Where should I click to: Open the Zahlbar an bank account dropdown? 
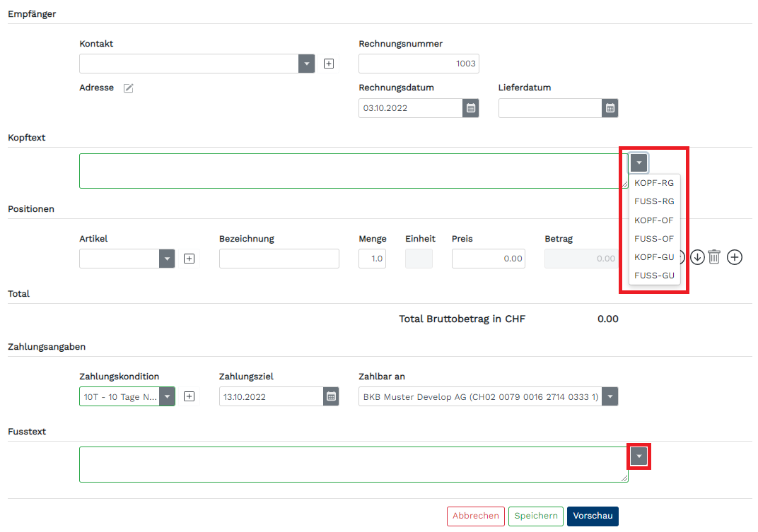coord(610,396)
